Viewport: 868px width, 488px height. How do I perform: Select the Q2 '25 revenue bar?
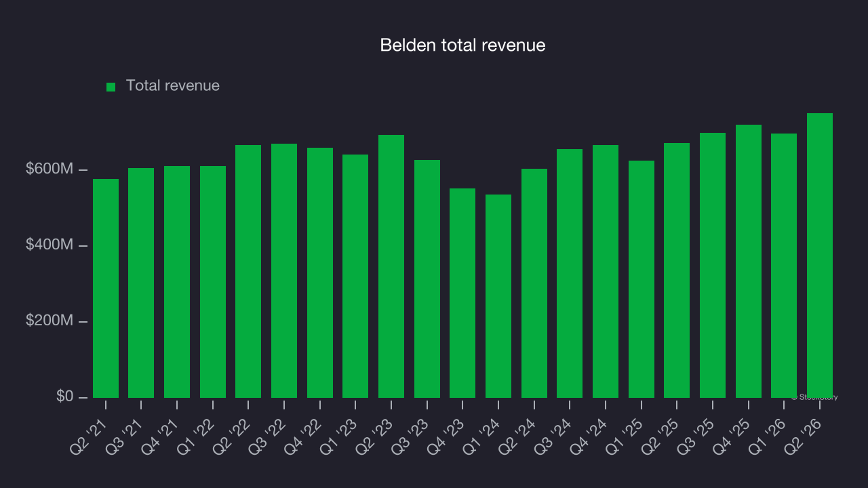click(677, 270)
